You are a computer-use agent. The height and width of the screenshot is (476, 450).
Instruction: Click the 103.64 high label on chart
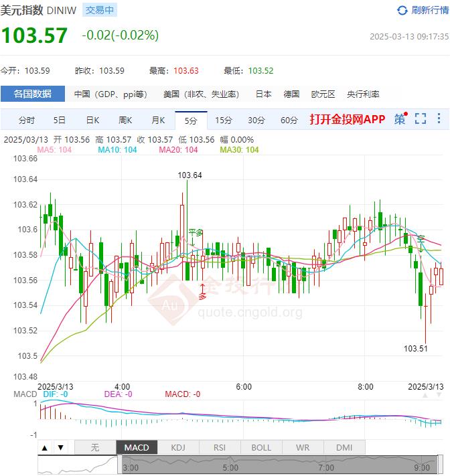point(190,175)
